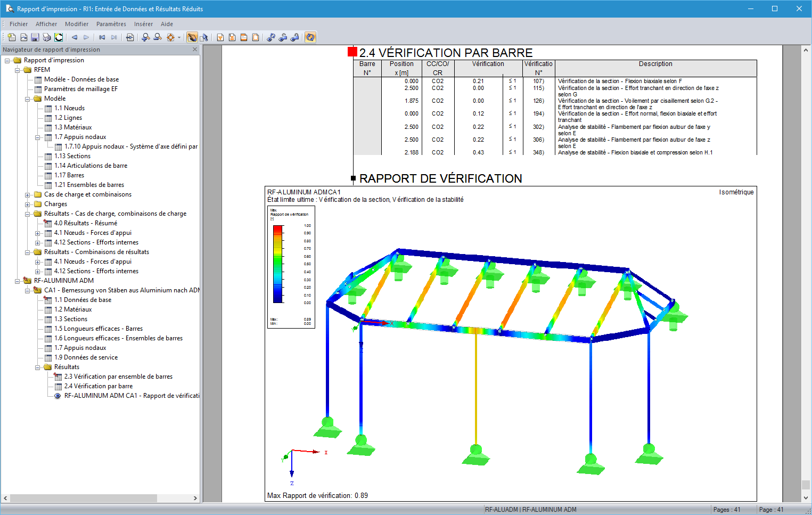Select the 1.2 Lignes tree item
Screen dimensions: 812x515
(68, 118)
